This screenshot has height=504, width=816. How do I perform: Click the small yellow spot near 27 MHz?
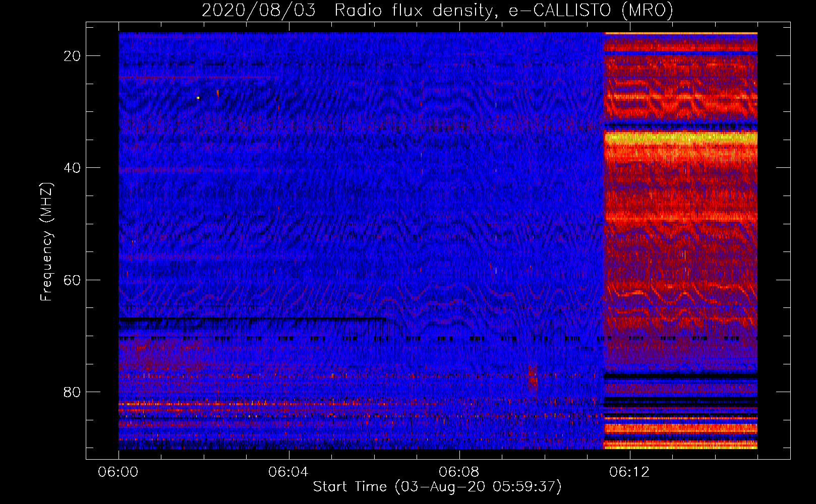coord(198,98)
